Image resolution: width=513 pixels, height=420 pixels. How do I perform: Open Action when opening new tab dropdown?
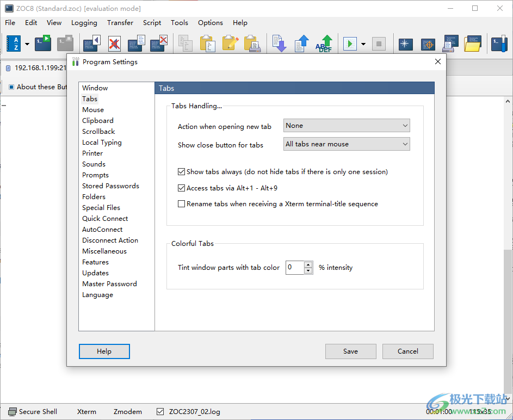[x=347, y=126]
